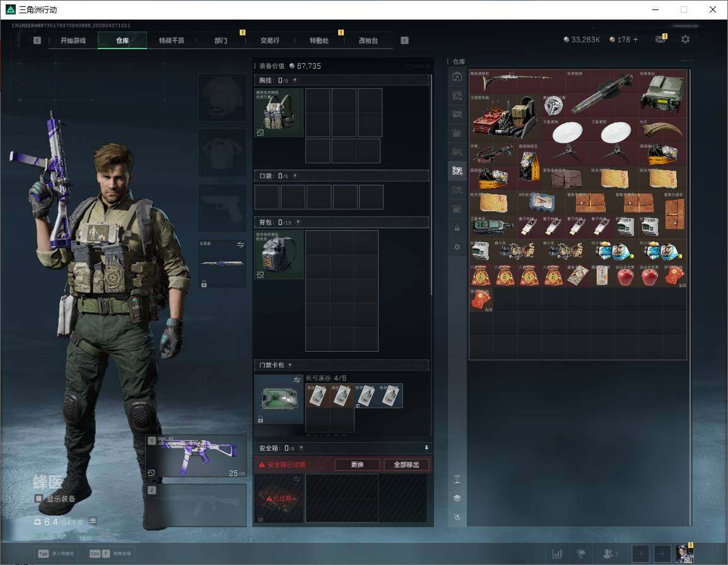Viewport: 728px width, 565px height.
Task: Click the equipment panel scrollbar
Action: point(432,184)
